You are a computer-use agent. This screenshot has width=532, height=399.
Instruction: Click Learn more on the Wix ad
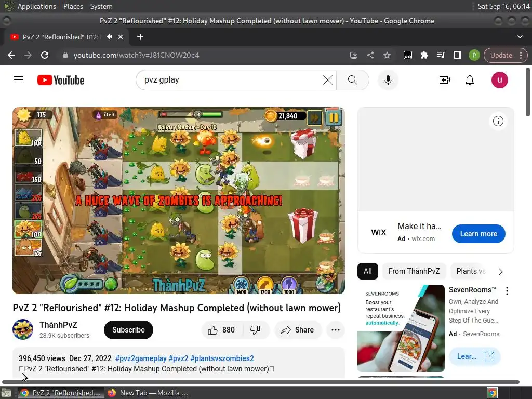(x=478, y=234)
